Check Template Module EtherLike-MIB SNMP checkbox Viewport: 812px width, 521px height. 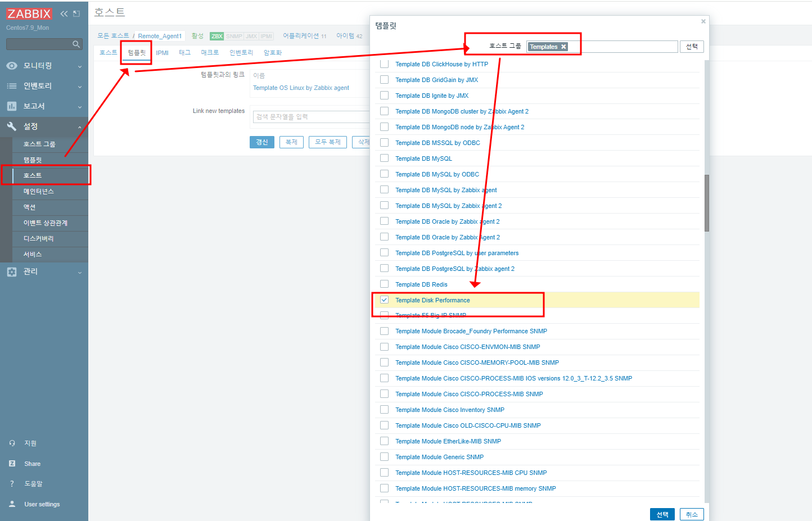click(385, 441)
